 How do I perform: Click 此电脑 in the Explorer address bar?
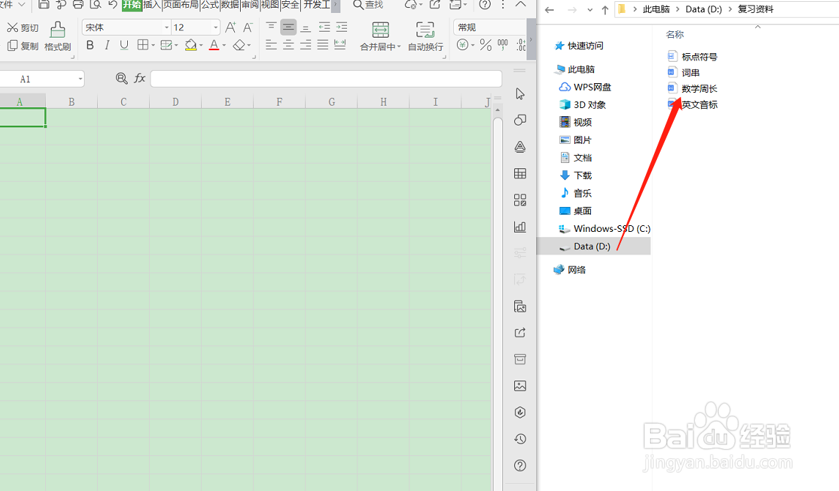tap(656, 9)
